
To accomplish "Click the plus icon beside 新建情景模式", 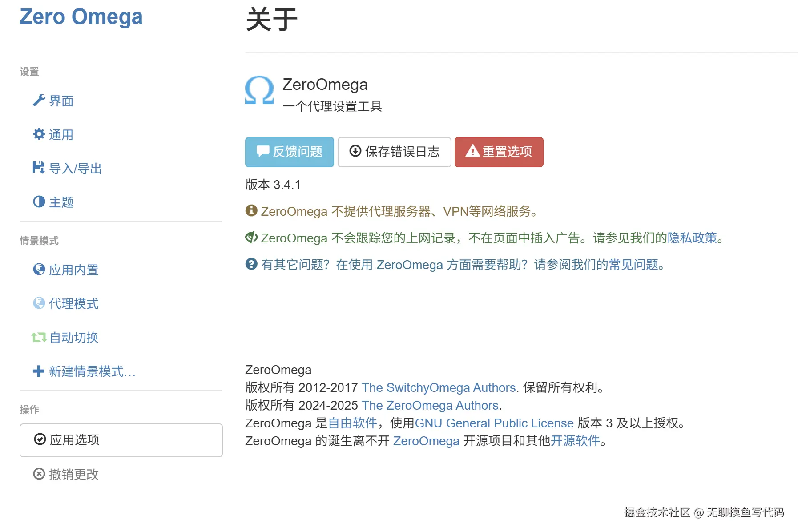I will [39, 371].
